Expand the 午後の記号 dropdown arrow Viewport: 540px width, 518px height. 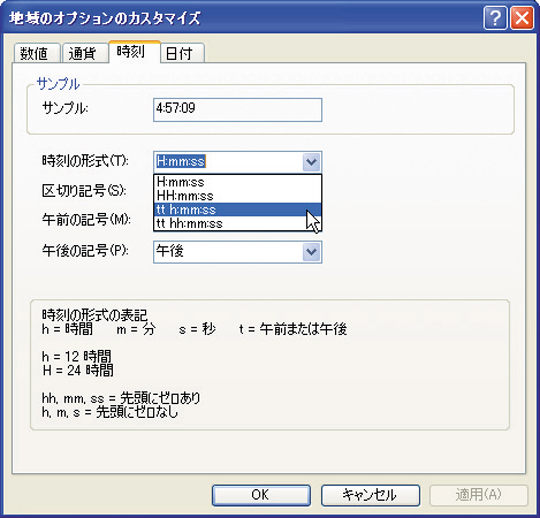[311, 252]
